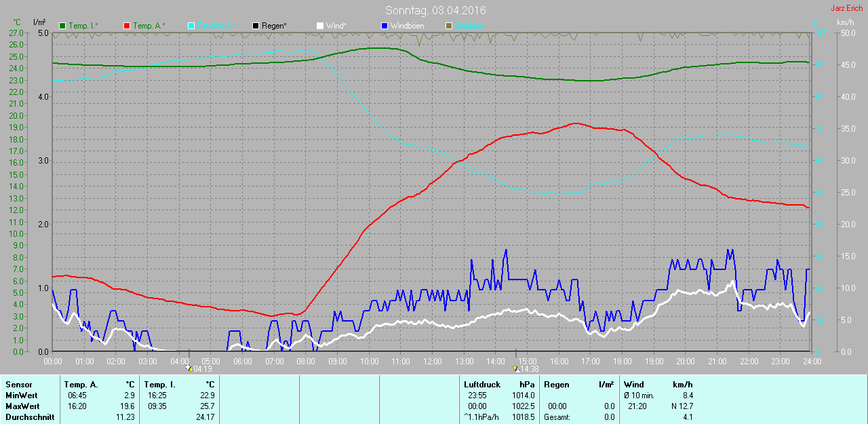The image size is (868, 424).
Task: Click the 'MinWert' row label
Action: [21, 395]
